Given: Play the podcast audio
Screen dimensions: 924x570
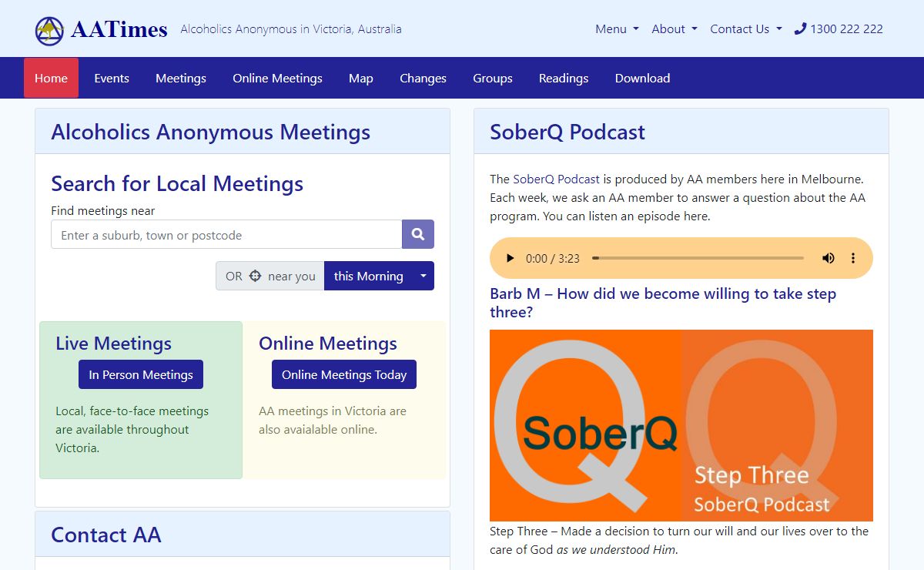Looking at the screenshot, I should [x=510, y=258].
